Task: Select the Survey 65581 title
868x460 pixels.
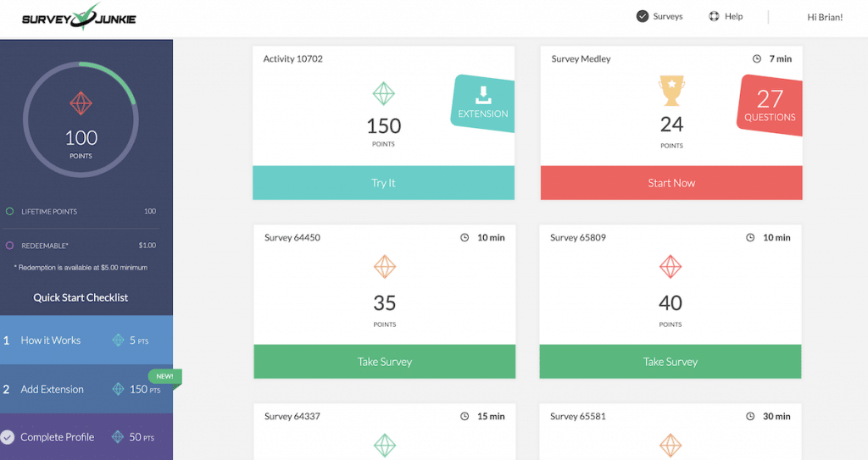Action: [x=578, y=416]
